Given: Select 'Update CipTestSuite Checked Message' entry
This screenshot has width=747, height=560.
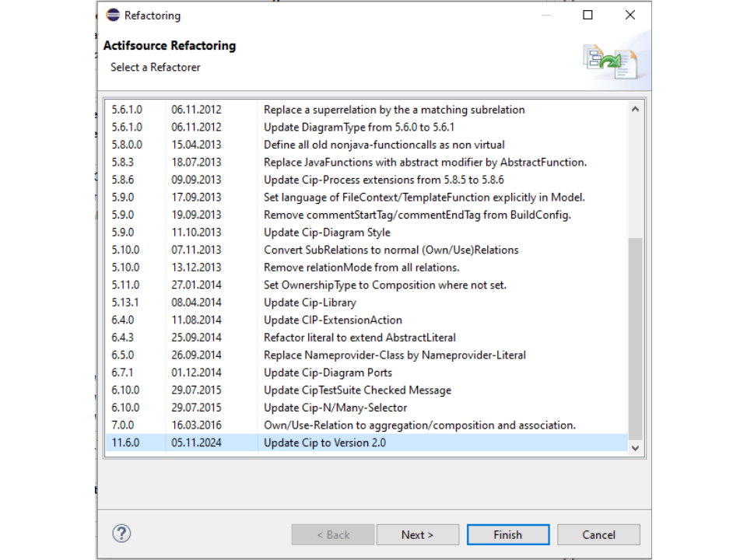Looking at the screenshot, I should point(357,390).
